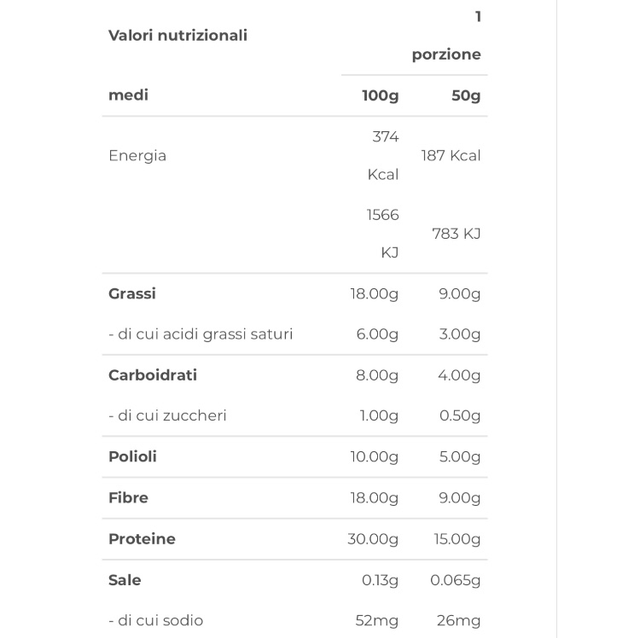Select the '0.065g' salt portion value
The image size is (640, 638).
(455, 580)
